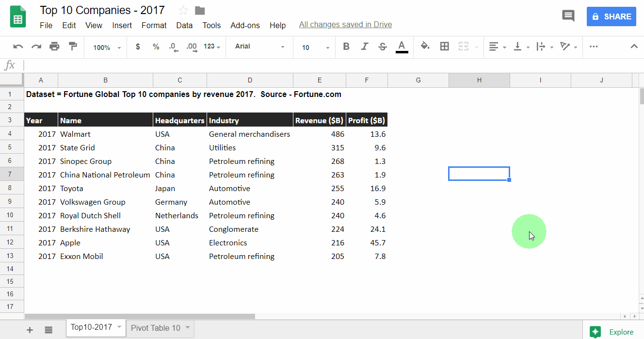Click the horizontal scrollbar thumb
The image size is (644, 339).
(140, 316)
